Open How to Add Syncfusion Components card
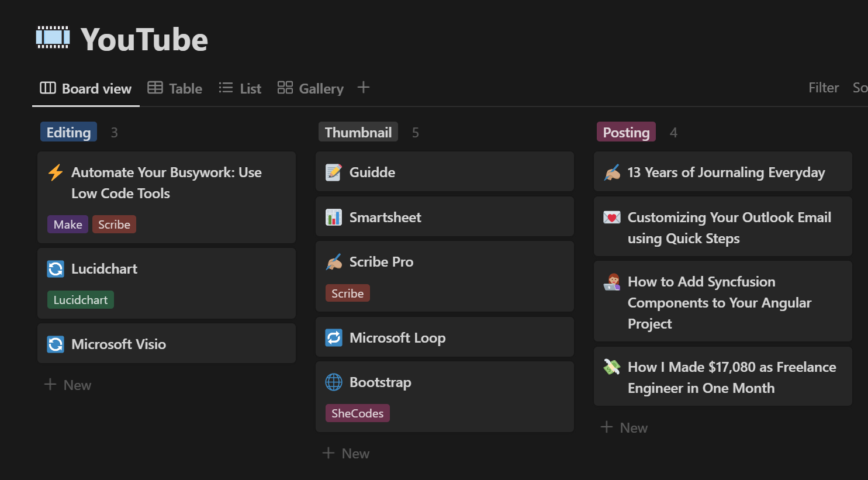This screenshot has width=868, height=480. point(723,302)
